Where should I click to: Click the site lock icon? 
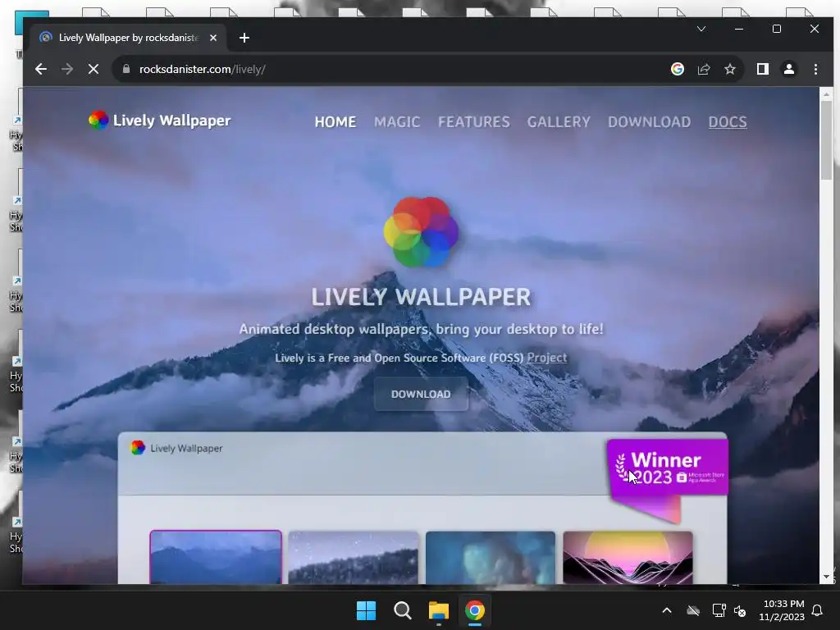coord(126,69)
